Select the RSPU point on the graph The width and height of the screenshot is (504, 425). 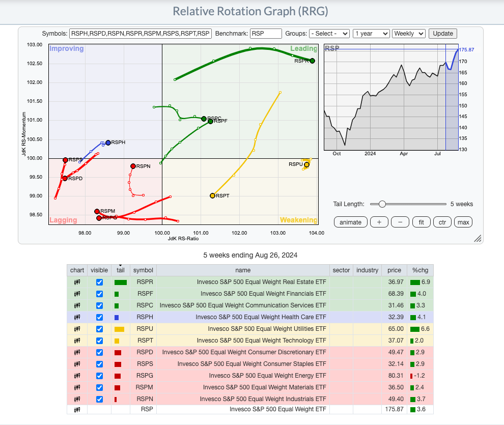click(306, 164)
